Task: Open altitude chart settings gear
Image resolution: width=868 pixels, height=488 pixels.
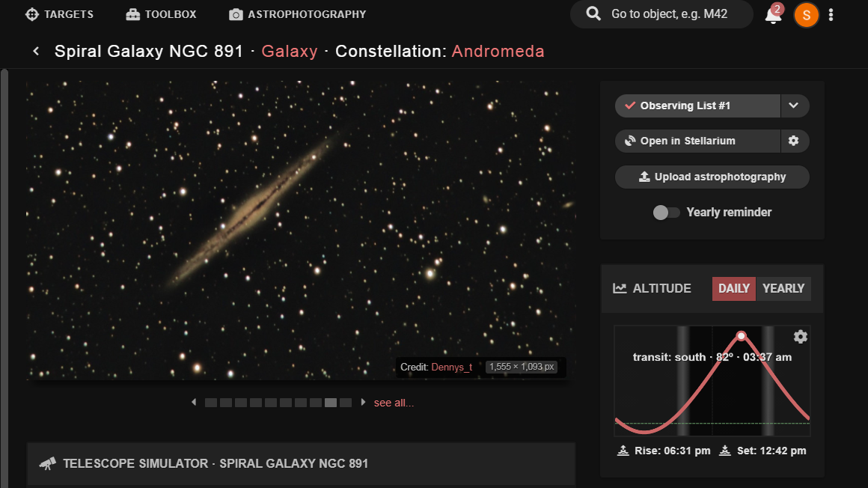Action: click(801, 337)
